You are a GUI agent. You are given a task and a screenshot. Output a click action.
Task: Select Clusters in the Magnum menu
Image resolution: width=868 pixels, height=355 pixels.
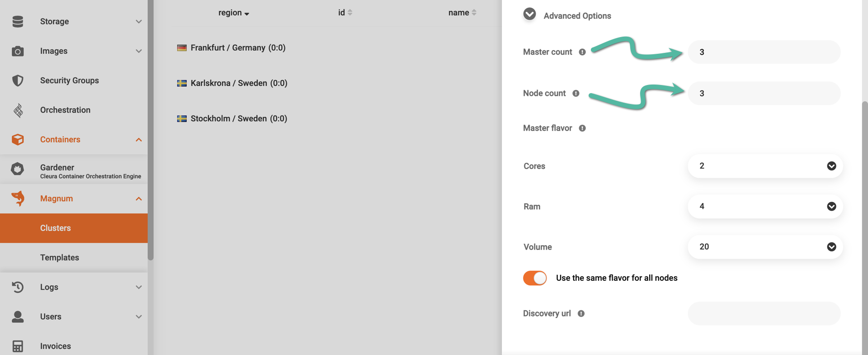(x=56, y=228)
